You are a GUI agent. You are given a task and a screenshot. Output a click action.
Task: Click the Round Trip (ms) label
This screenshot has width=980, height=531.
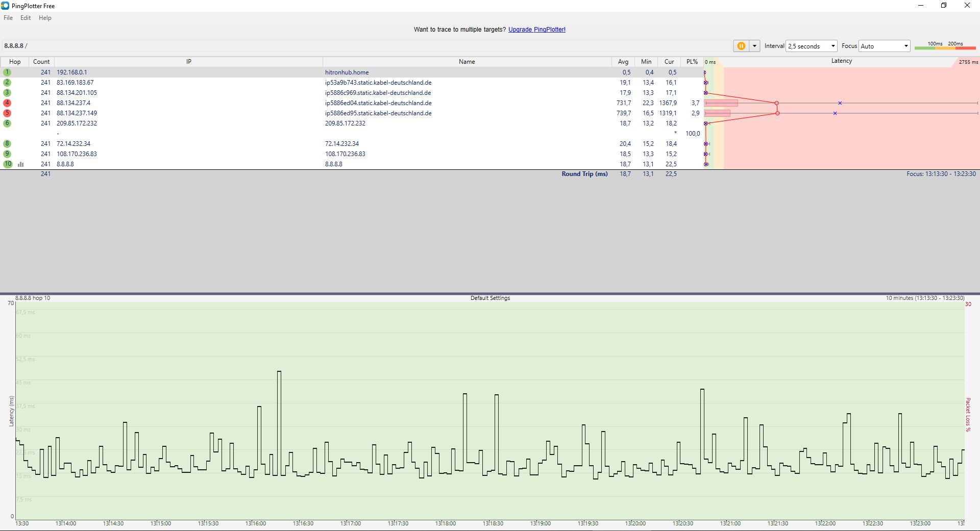[585, 174]
